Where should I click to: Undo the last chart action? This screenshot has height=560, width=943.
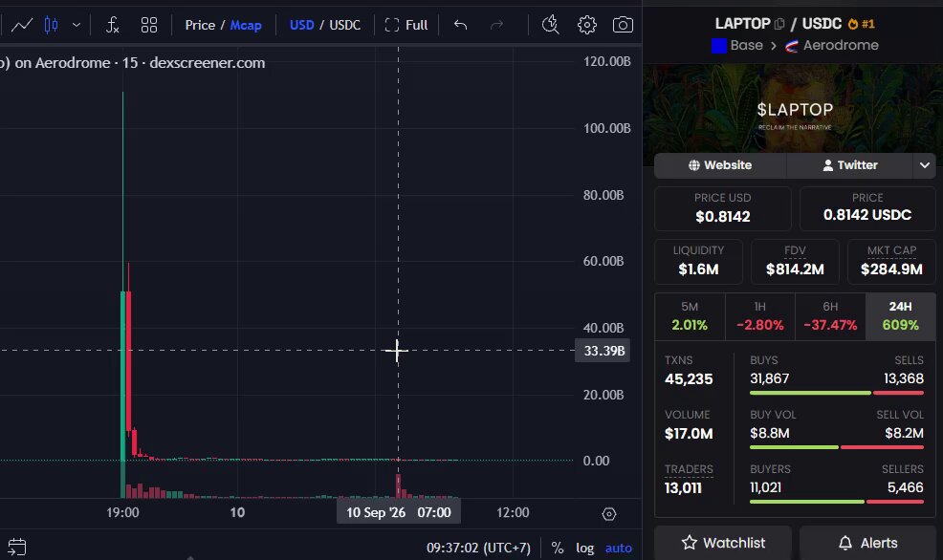461,25
